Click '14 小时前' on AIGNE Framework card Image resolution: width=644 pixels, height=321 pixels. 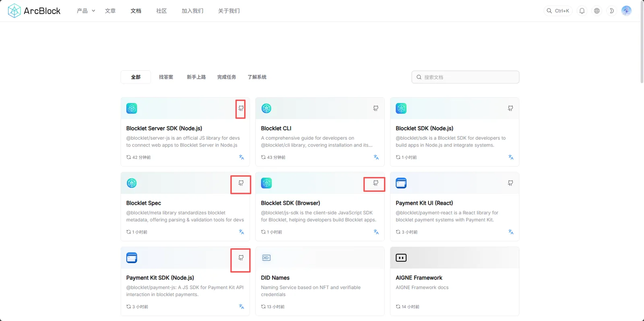[411, 307]
